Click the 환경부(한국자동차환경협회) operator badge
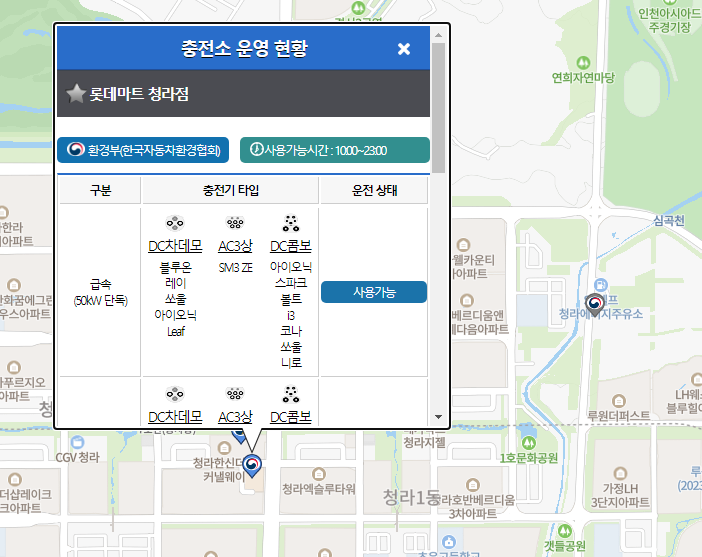This screenshot has width=702, height=557. click(x=143, y=150)
